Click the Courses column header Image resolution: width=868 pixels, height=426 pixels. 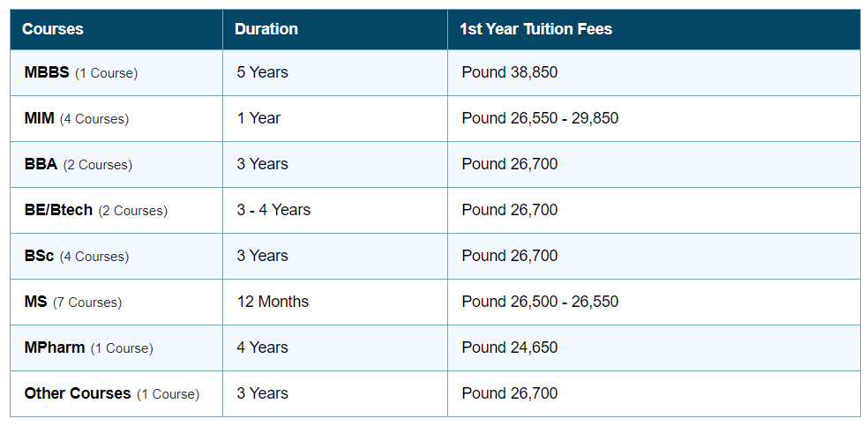[x=53, y=29]
